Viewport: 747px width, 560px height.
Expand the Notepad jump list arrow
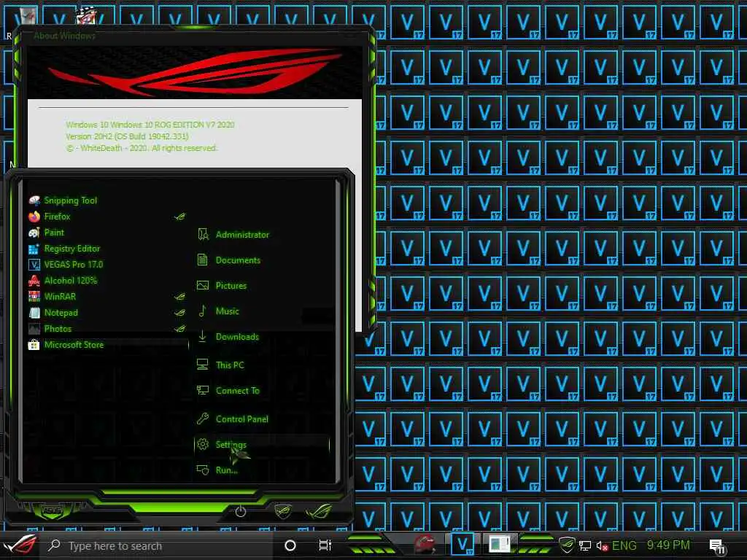click(x=179, y=313)
